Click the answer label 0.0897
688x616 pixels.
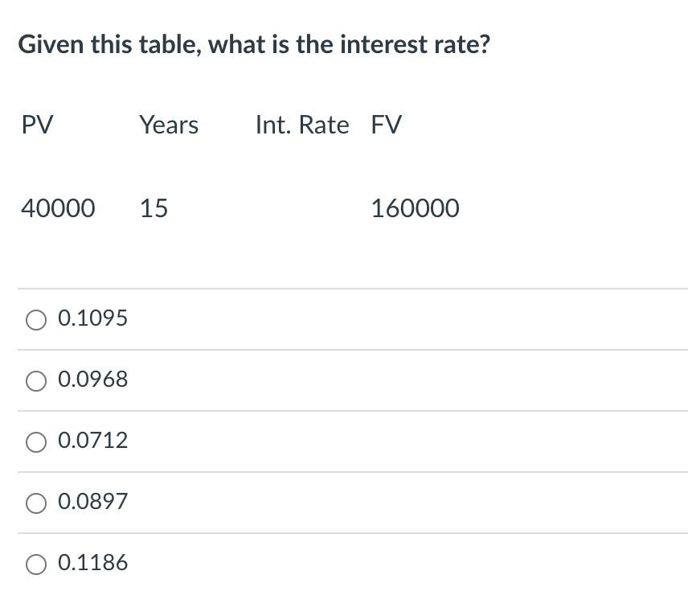click(93, 501)
